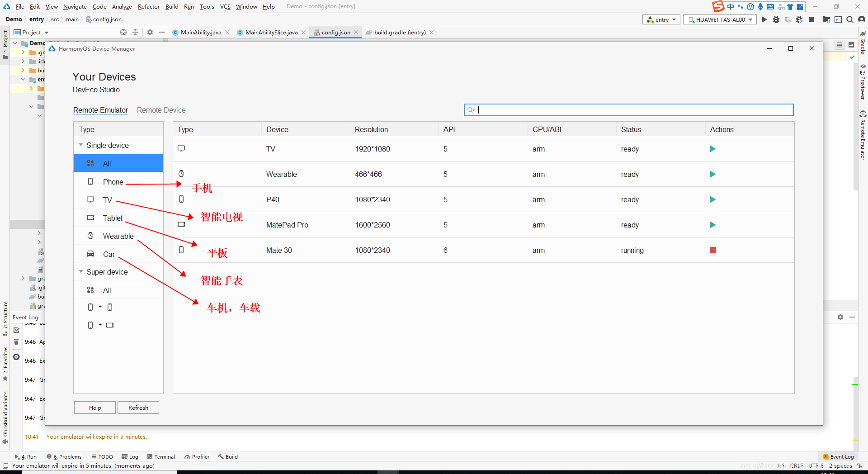
Task: Start the Wearable emulator
Action: point(712,174)
